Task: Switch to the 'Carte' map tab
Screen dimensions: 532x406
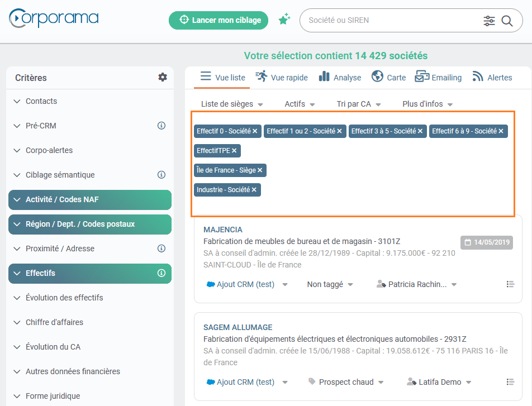Action: (x=389, y=77)
